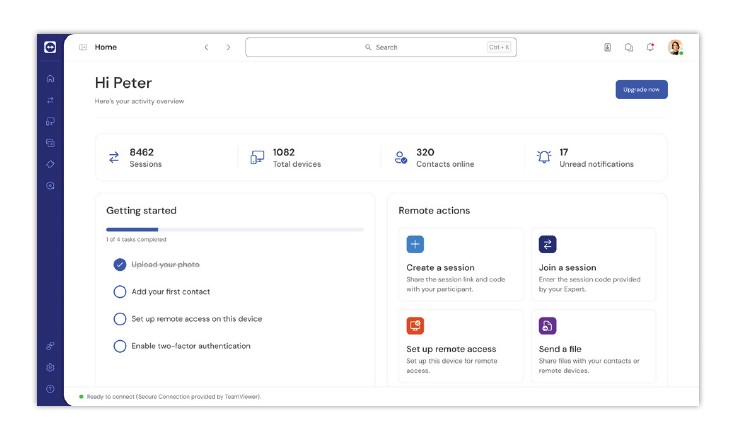Check 'Enable two-factor authentication' task
Viewport: 740px width, 444px height.
(x=120, y=346)
